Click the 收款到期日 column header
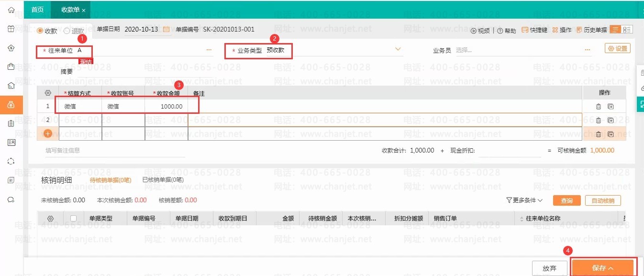644x276 pixels. [x=234, y=219]
